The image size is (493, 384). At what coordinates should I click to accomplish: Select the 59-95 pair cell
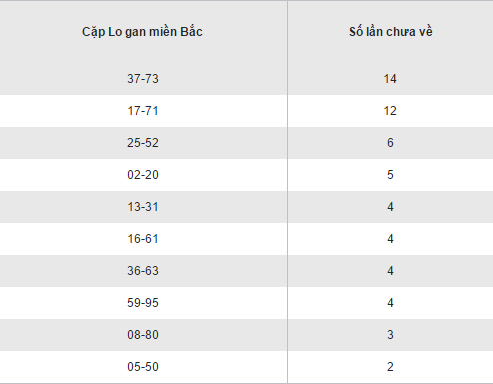pos(143,303)
